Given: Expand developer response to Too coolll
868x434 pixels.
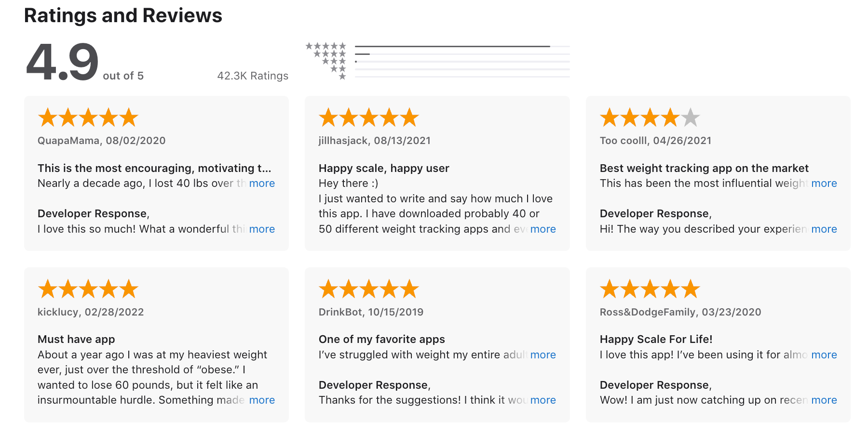Looking at the screenshot, I should (824, 229).
